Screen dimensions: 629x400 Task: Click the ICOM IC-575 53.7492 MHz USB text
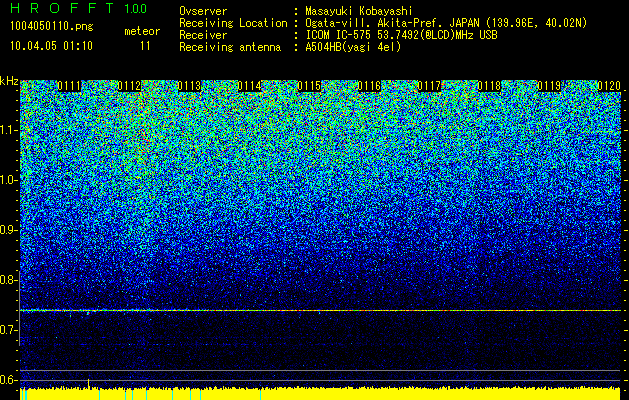(x=401, y=35)
